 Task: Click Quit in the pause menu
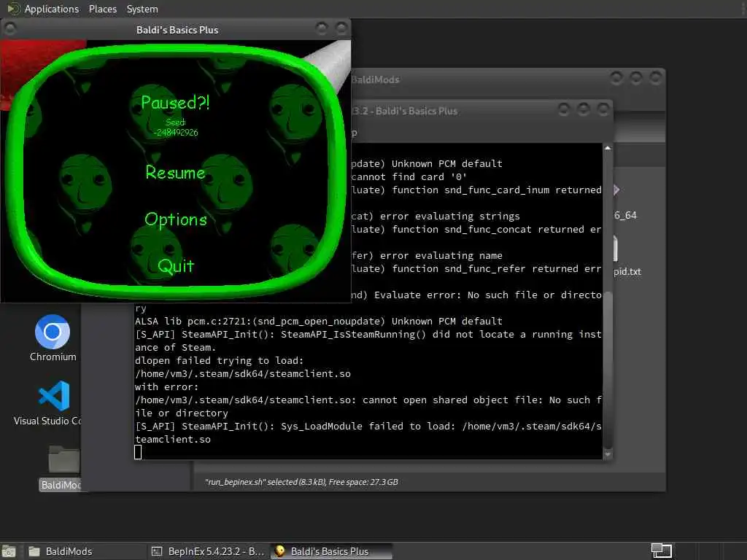176,265
